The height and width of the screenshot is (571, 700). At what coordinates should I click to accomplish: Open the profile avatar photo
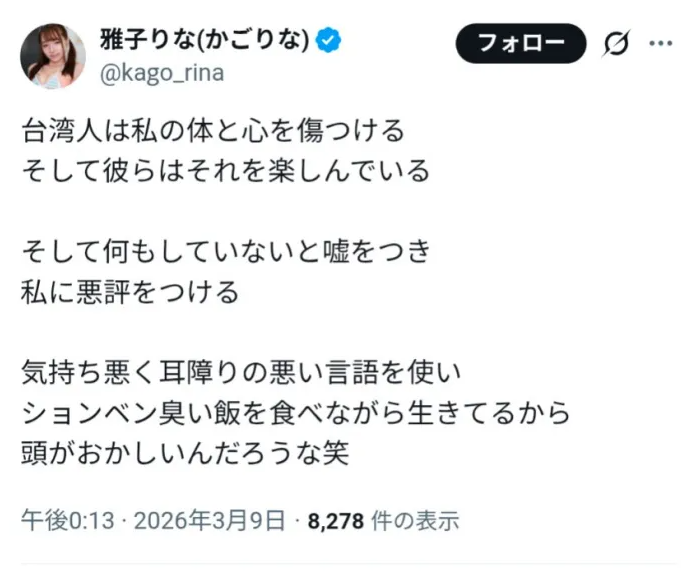53,55
